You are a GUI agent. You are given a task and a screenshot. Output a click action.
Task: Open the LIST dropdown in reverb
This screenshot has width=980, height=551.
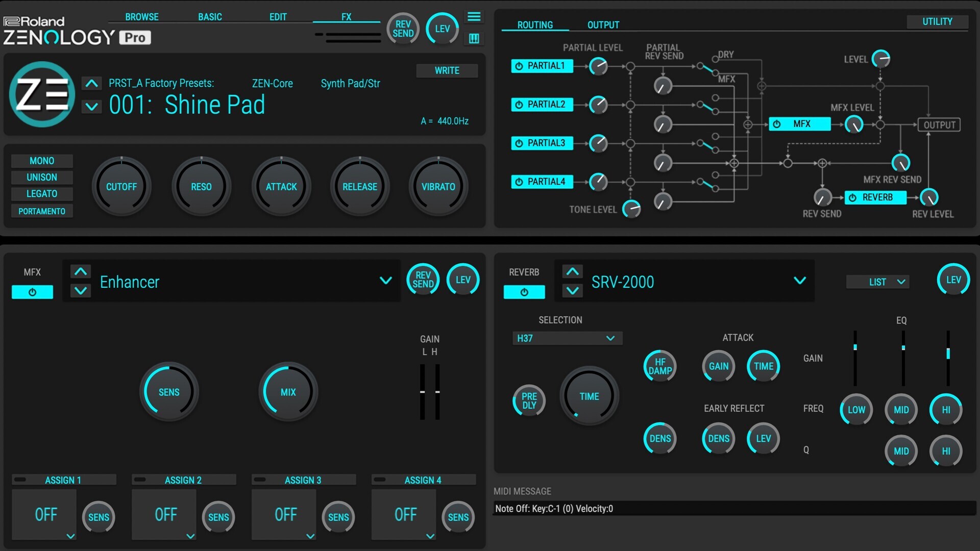pos(877,282)
